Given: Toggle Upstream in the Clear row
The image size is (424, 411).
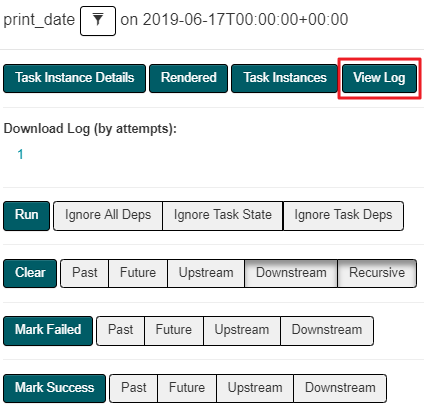Looking at the screenshot, I should pos(206,273).
